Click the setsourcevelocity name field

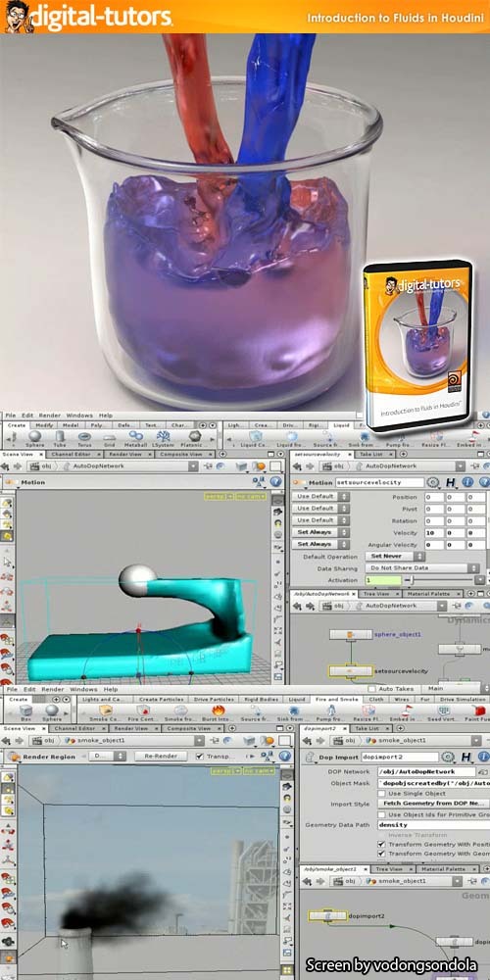379,482
